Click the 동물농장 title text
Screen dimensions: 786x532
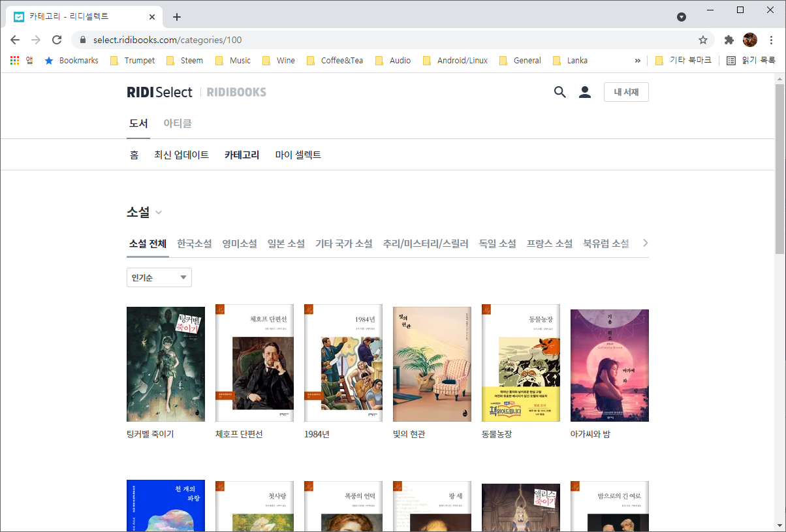pos(497,434)
